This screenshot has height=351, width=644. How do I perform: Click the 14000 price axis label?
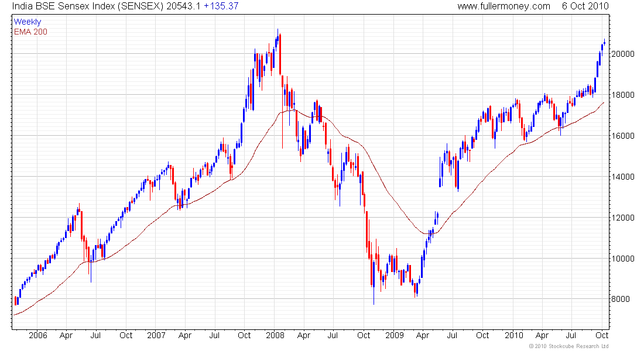tap(623, 177)
